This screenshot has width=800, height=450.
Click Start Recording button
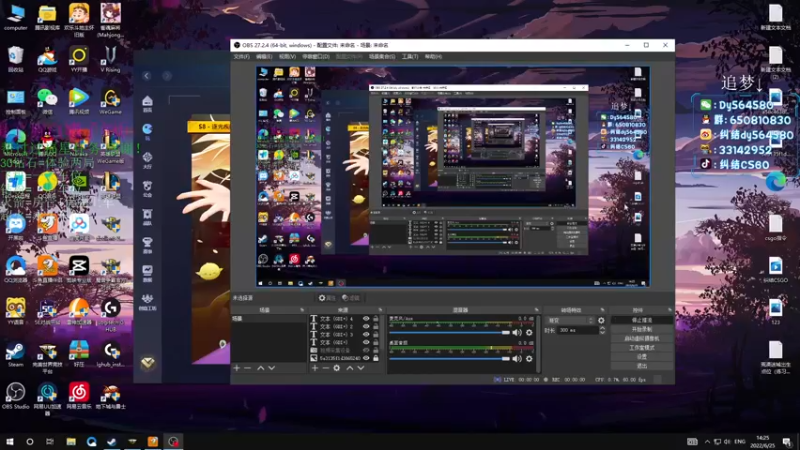point(642,330)
